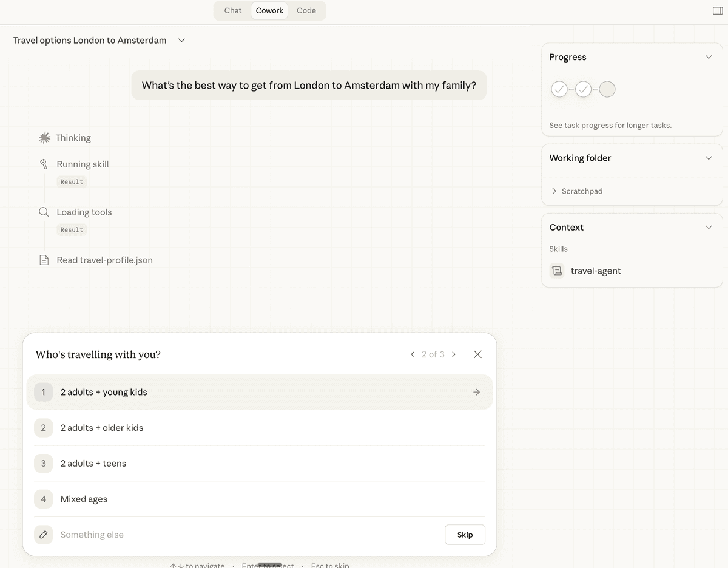The height and width of the screenshot is (568, 728).
Task: Expand the 'Loading tools' step
Action: [84, 212]
